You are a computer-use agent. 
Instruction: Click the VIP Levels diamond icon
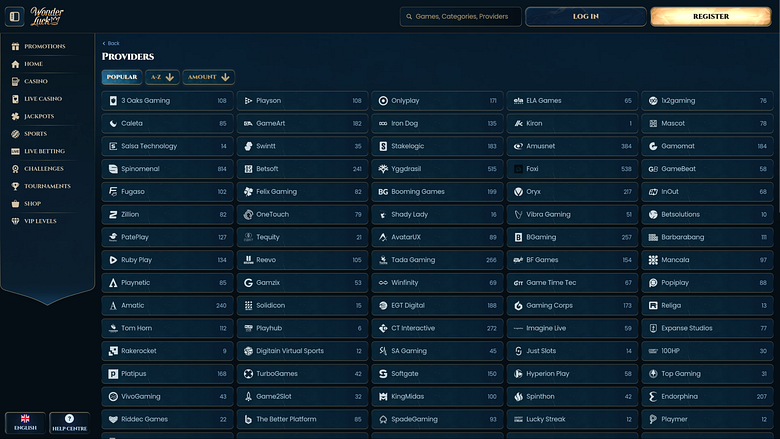[x=15, y=221]
